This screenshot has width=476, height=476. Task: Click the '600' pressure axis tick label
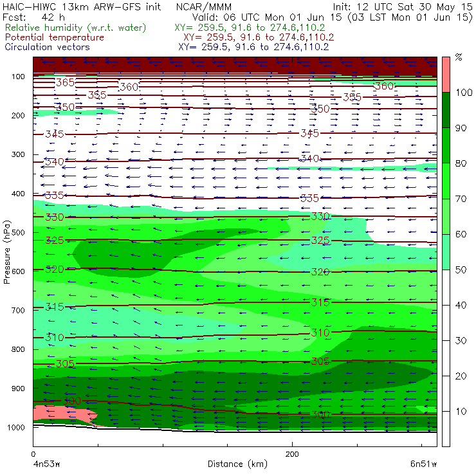click(18, 271)
